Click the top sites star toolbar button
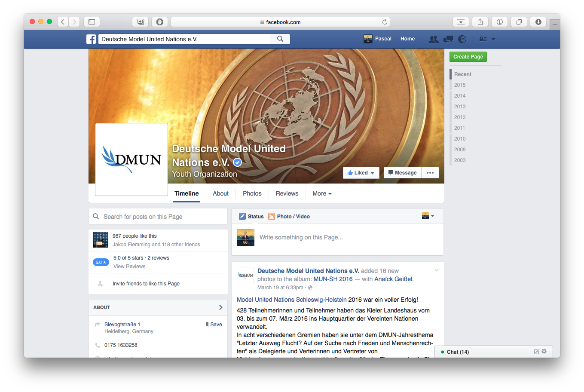This screenshot has height=392, width=584. click(461, 22)
